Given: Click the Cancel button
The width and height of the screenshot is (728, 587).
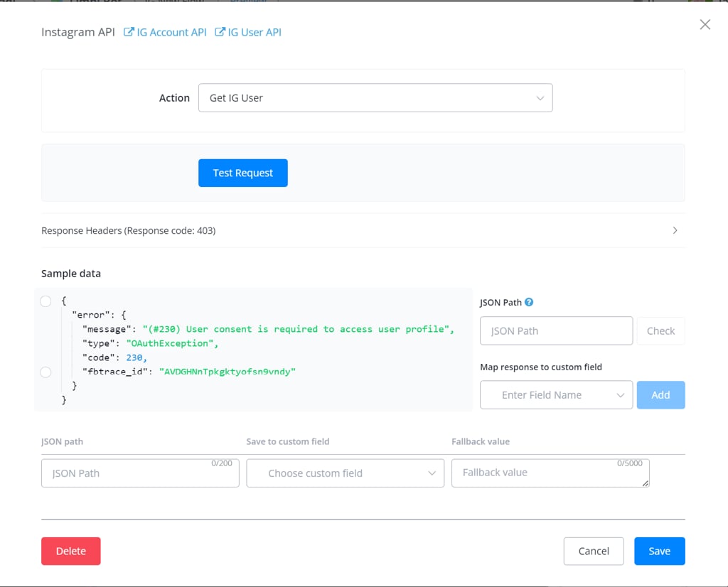Looking at the screenshot, I should (x=594, y=551).
